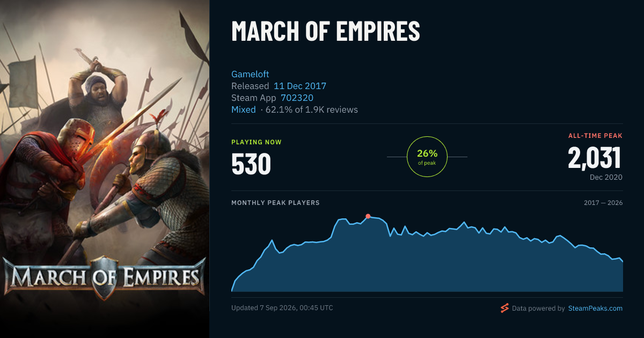Click the March of Empires logo banner
Image resolution: width=644 pixels, height=338 pixels.
tap(104, 278)
